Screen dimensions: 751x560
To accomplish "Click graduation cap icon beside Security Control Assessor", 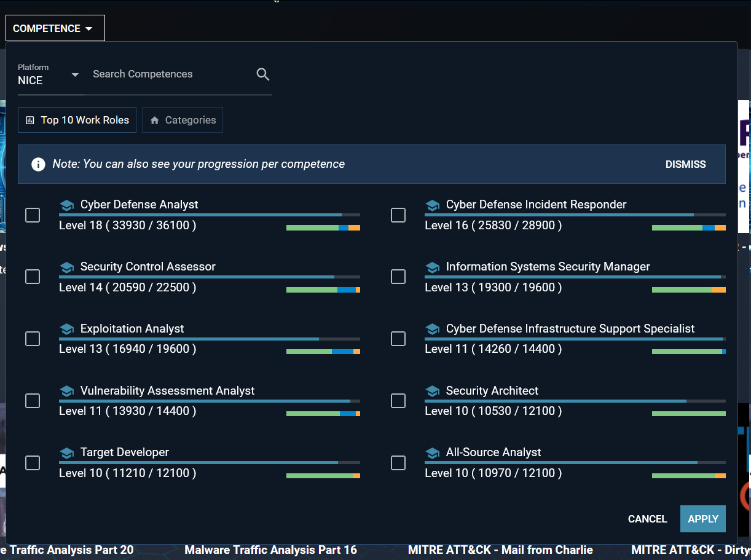I will pos(66,267).
